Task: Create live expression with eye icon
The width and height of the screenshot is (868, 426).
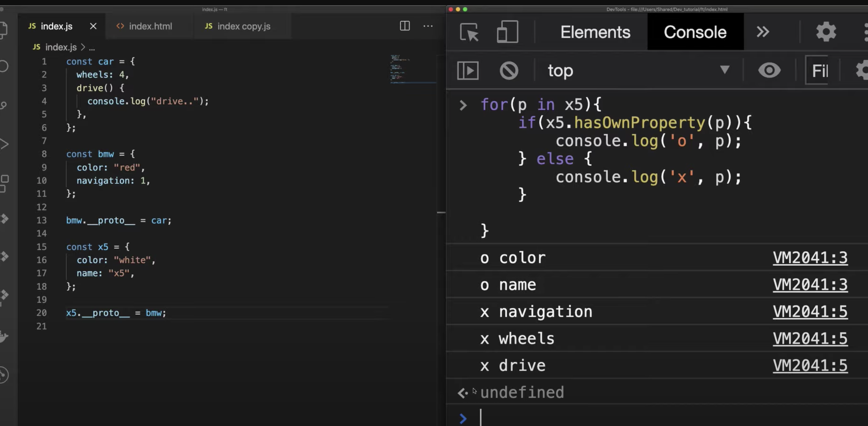Action: [769, 71]
